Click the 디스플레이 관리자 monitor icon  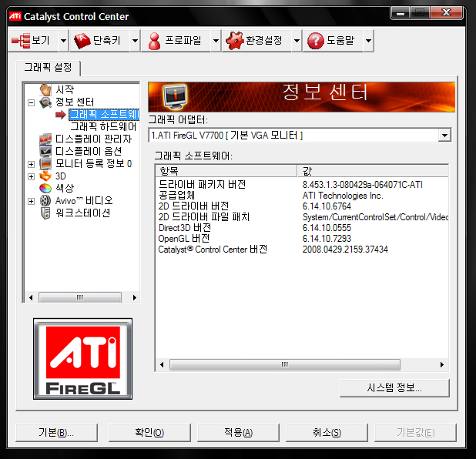tap(45, 139)
